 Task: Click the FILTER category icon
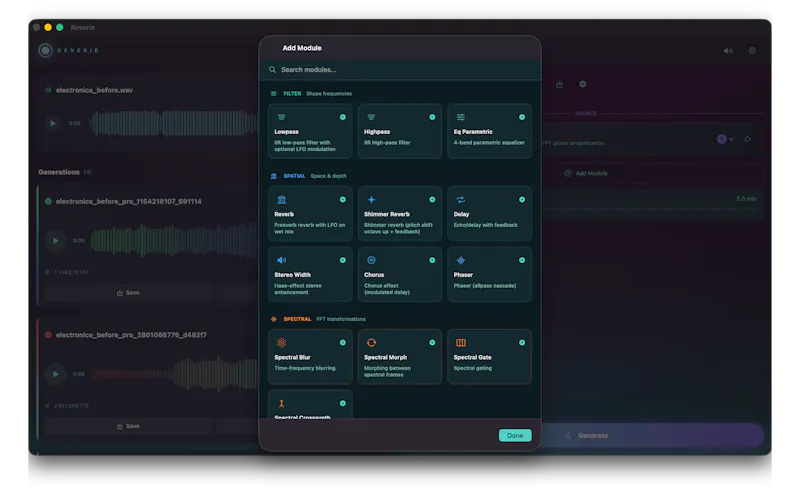(273, 93)
